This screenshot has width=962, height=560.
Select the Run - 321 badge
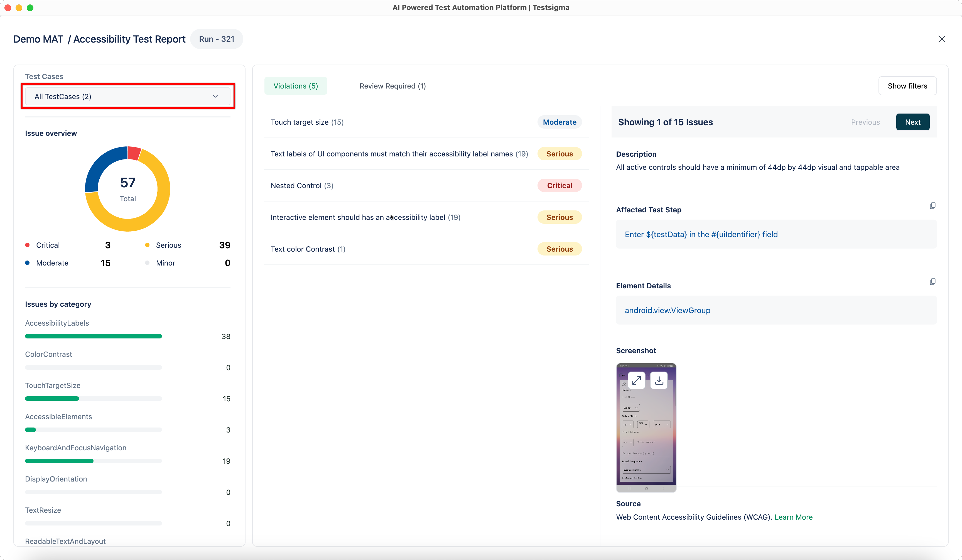pos(217,39)
